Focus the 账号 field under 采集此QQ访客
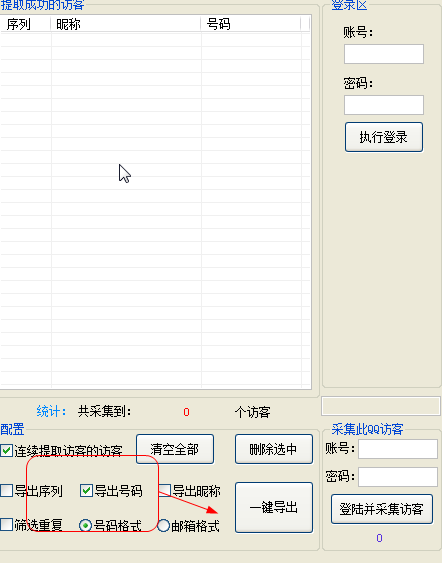The height and width of the screenshot is (563, 442). point(398,449)
